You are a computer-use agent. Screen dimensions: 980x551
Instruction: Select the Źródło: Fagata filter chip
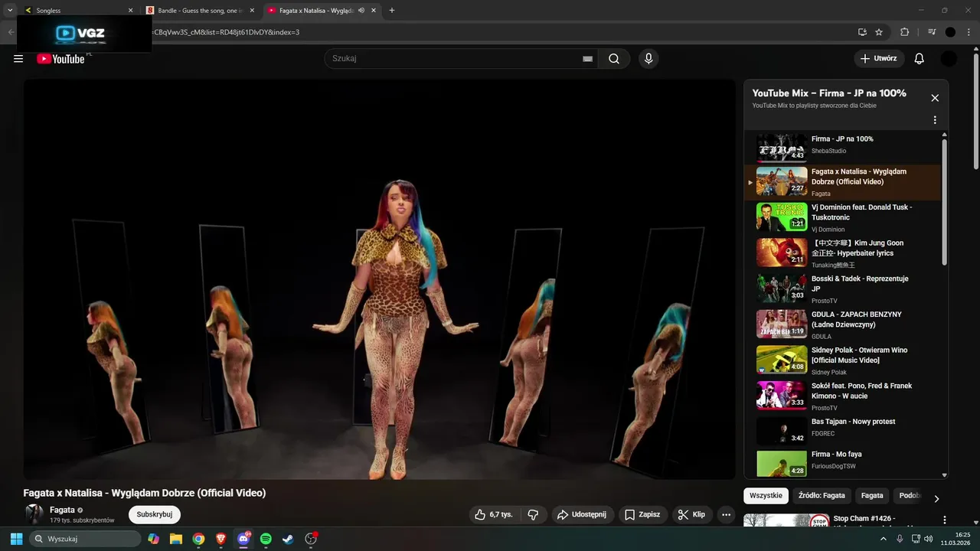[x=822, y=496]
